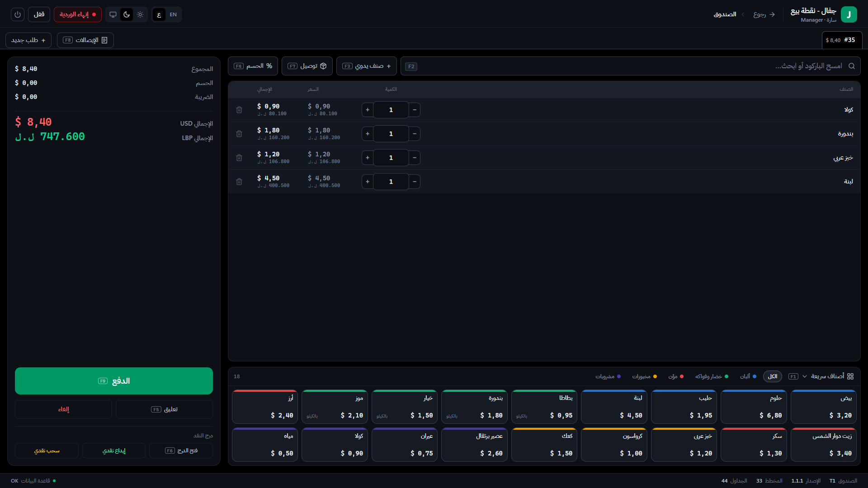The image size is (868, 488).
Task: Add عصير برتقال quick item card
Action: pyautogui.click(x=474, y=445)
